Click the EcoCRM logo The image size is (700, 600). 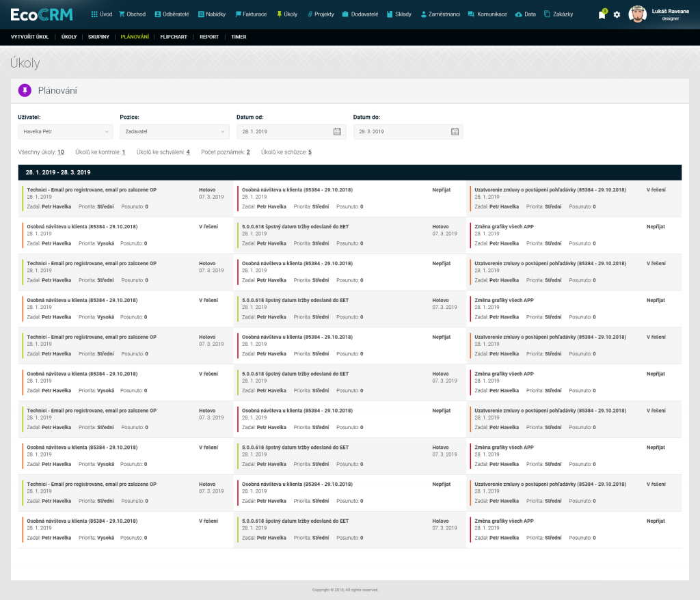click(42, 14)
